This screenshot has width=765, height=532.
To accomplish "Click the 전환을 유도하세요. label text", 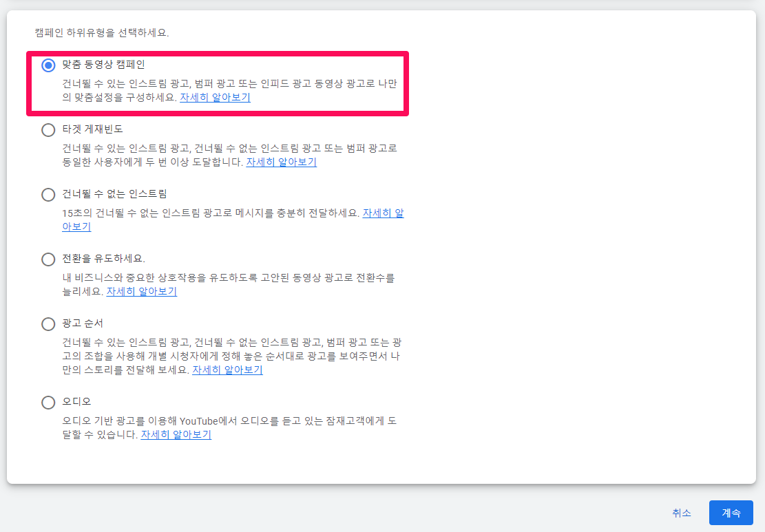I will [103, 259].
